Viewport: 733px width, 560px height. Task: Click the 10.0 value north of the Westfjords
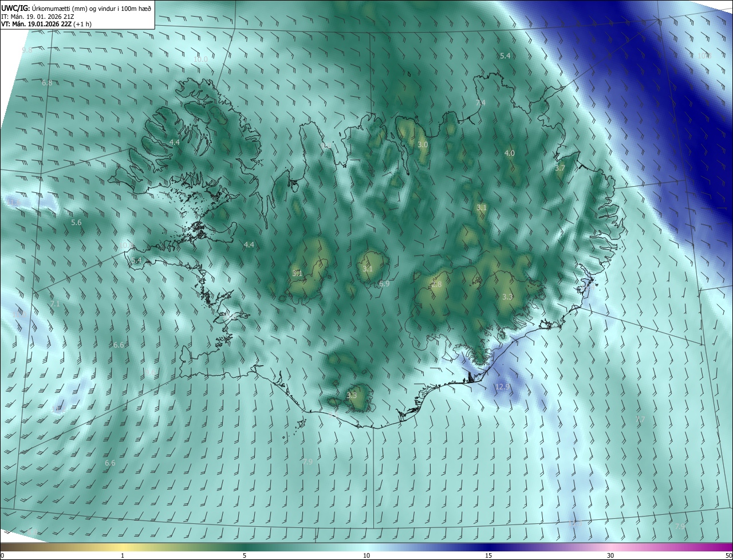(200, 59)
